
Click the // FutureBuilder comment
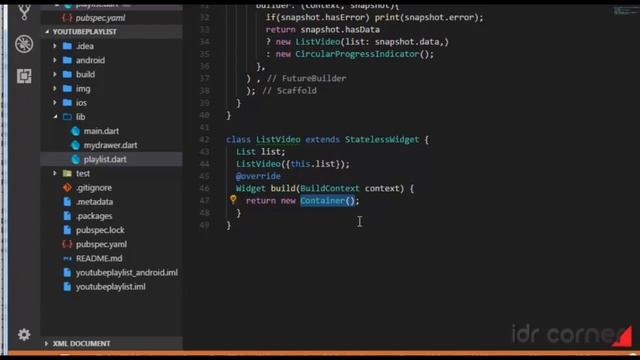[x=306, y=78]
